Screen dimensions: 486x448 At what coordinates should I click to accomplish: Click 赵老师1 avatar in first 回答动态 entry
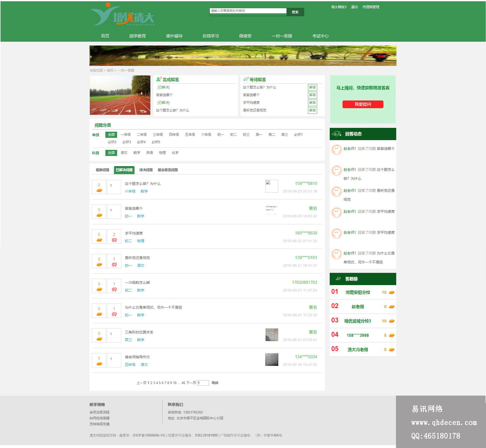coord(336,150)
